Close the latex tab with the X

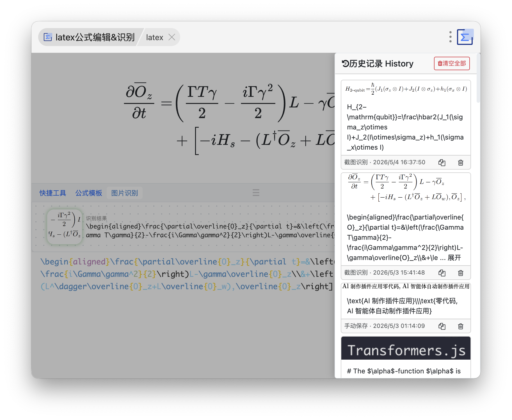click(x=172, y=37)
